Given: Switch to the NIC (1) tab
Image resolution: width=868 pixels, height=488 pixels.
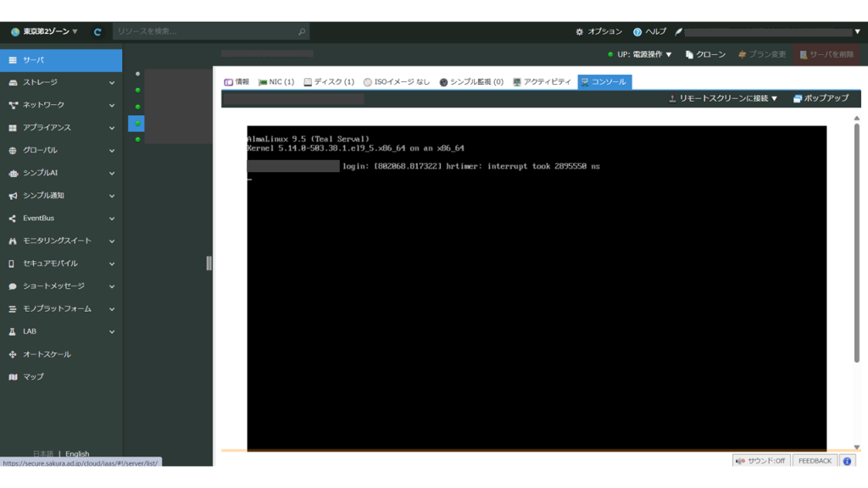Looking at the screenshot, I should click(276, 82).
